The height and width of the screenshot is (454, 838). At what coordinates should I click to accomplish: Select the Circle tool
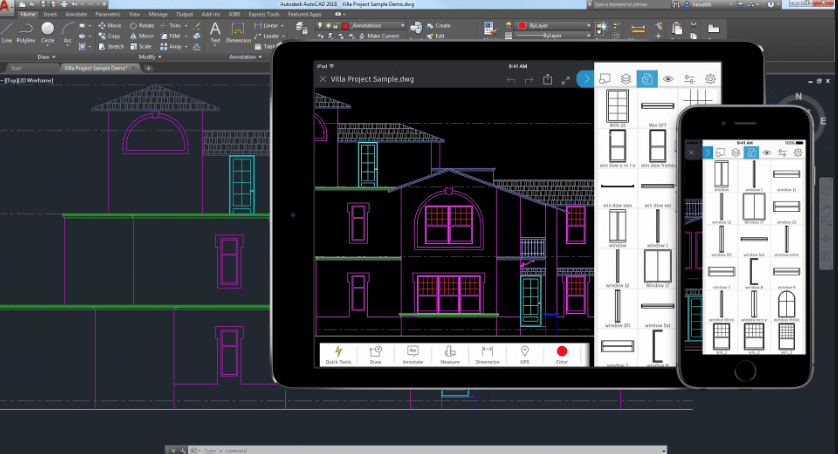pos(48,32)
